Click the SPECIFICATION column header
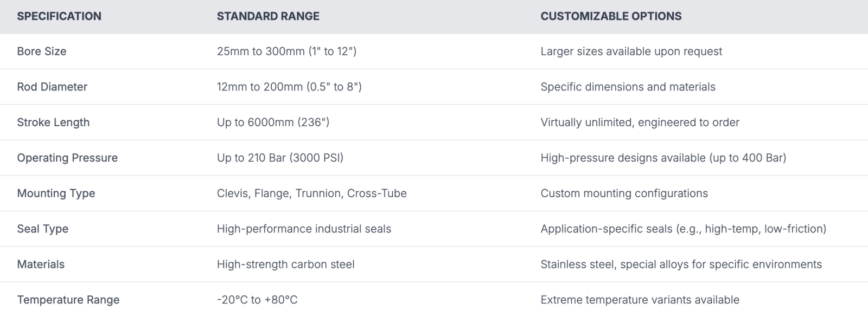The image size is (868, 317). [x=59, y=16]
